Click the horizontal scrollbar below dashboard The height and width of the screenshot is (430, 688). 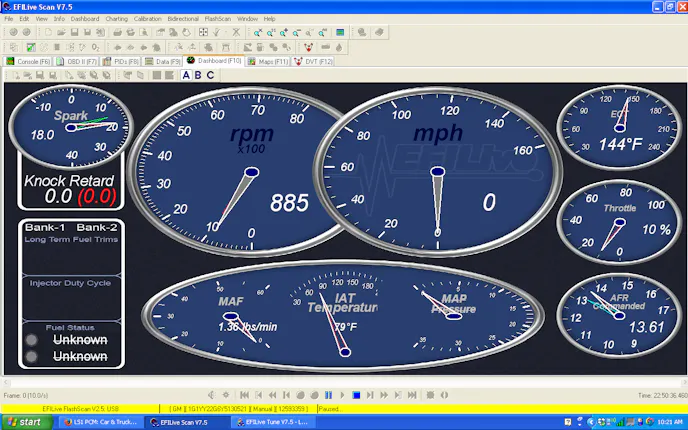[x=344, y=383]
